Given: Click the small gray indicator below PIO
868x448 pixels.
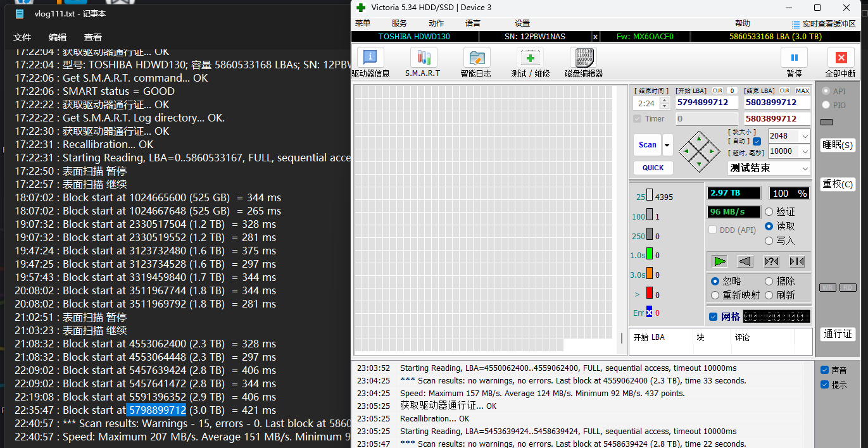Looking at the screenshot, I should pos(826,122).
